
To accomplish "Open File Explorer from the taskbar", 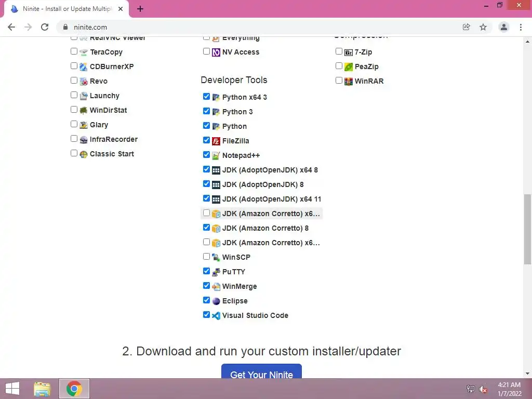I will pos(42,389).
